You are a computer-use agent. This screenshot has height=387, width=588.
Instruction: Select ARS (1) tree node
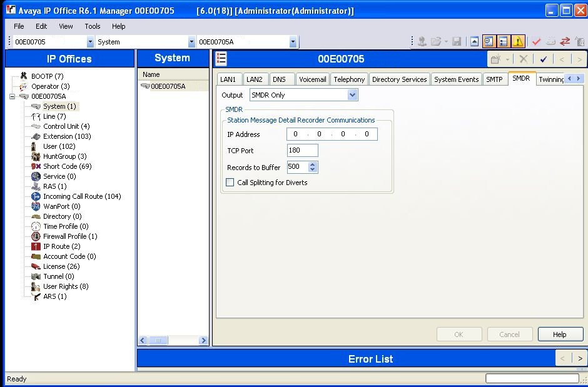[x=55, y=296]
